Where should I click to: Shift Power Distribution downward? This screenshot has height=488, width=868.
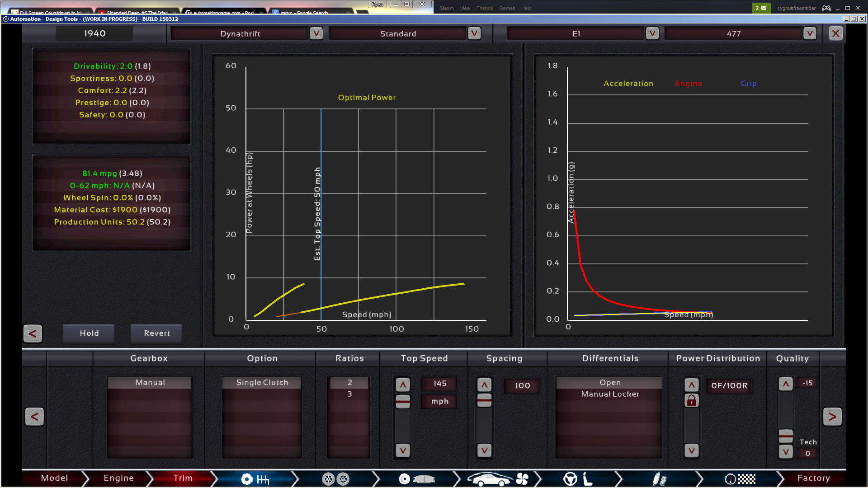691,450
